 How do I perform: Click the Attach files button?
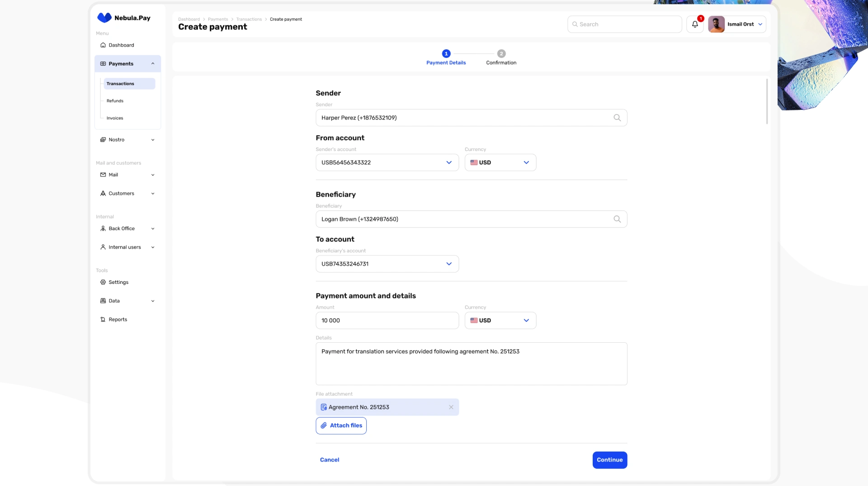click(341, 425)
